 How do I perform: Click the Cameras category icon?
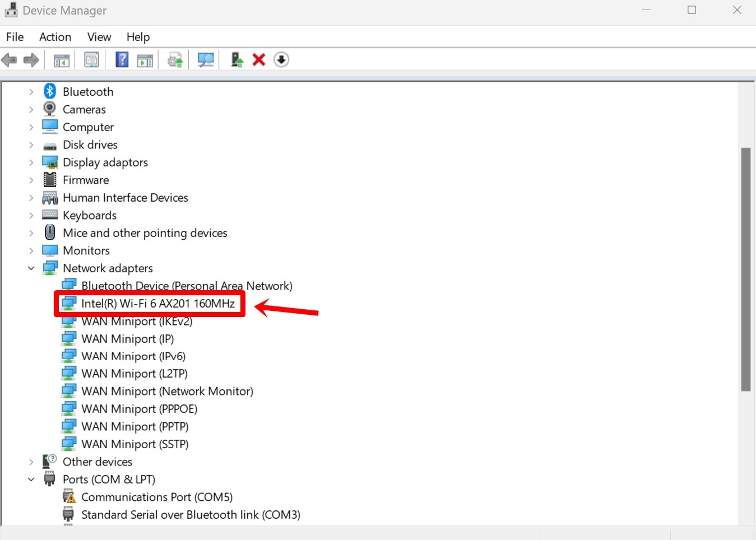50,109
